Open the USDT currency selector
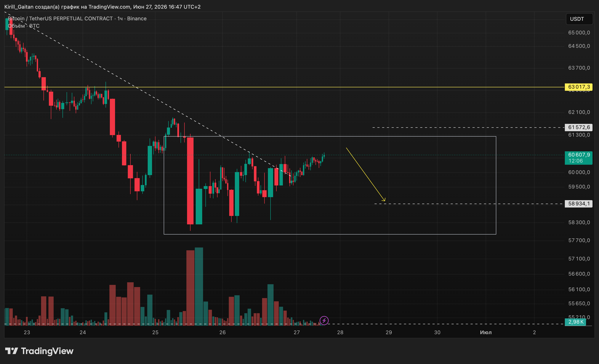Image resolution: width=599 pixels, height=364 pixels. [x=579, y=19]
